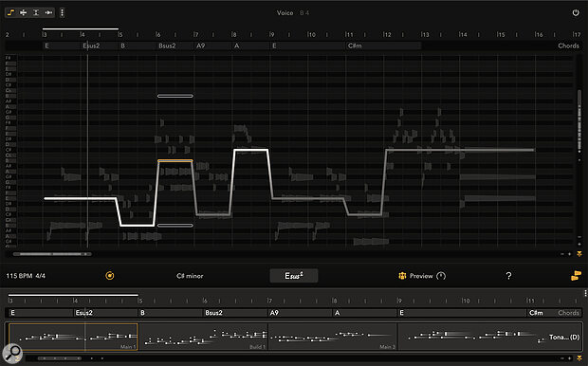Open the C# minor key selector

pyautogui.click(x=190, y=276)
